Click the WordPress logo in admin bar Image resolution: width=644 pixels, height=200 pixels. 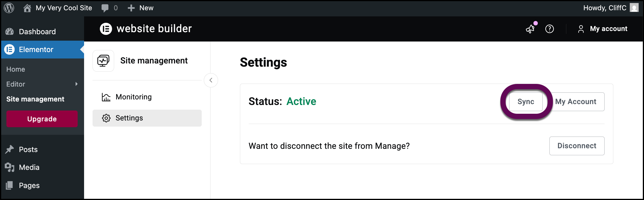pyautogui.click(x=9, y=8)
